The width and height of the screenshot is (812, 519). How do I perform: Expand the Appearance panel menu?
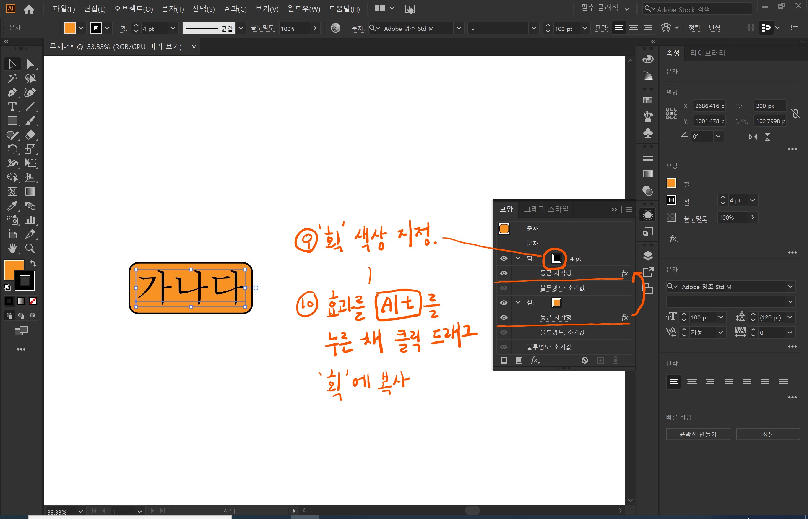pyautogui.click(x=629, y=210)
